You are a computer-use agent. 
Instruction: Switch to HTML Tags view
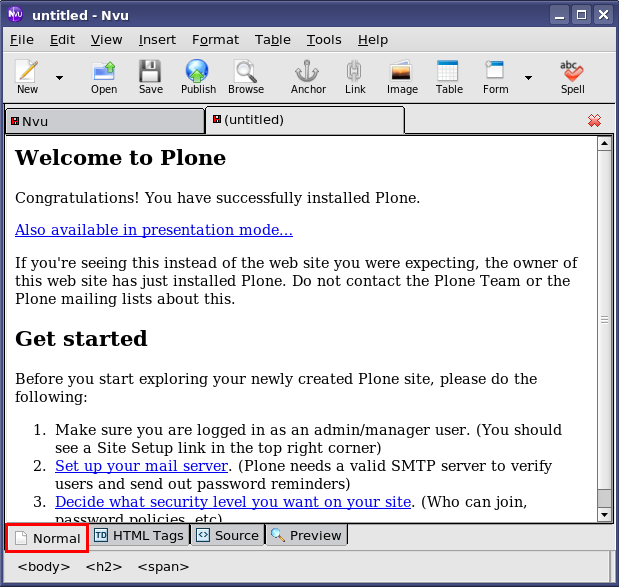tap(139, 536)
